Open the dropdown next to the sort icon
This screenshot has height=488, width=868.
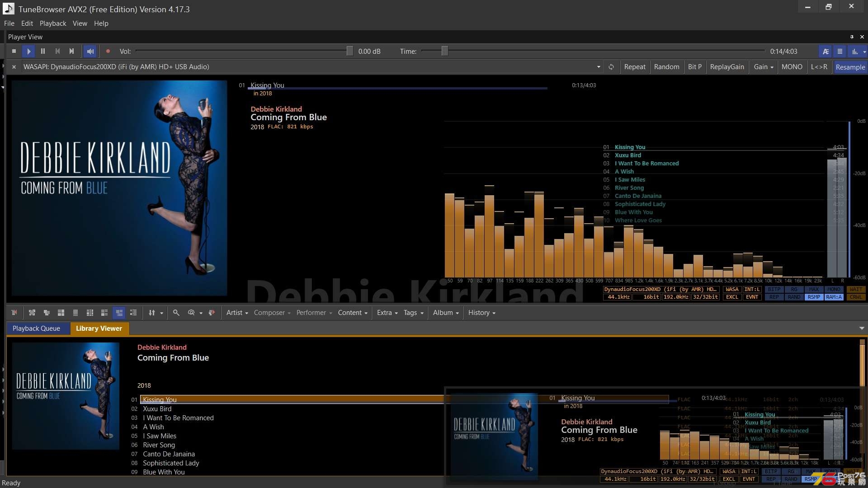(161, 313)
